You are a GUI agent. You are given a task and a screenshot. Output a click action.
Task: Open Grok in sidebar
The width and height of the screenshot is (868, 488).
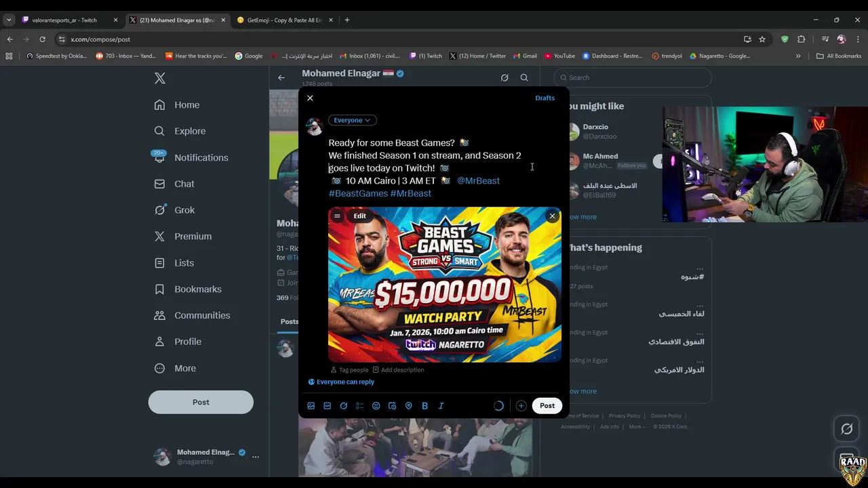(x=174, y=210)
